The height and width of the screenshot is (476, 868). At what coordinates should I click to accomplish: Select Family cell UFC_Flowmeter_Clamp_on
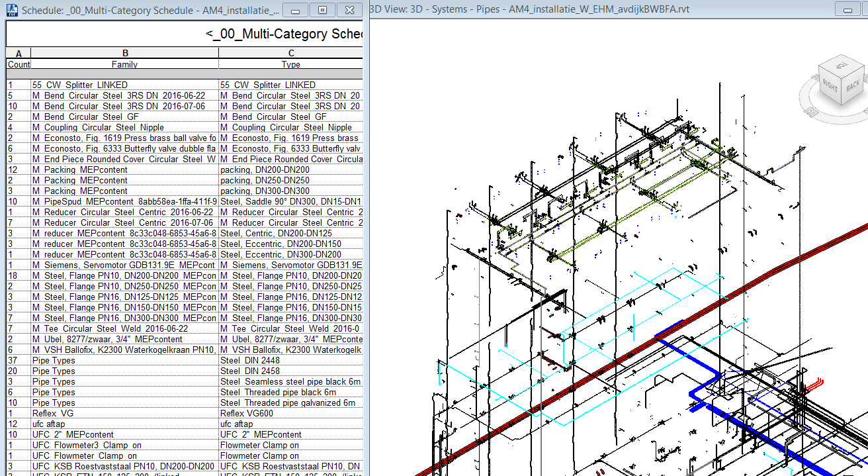(x=124, y=455)
